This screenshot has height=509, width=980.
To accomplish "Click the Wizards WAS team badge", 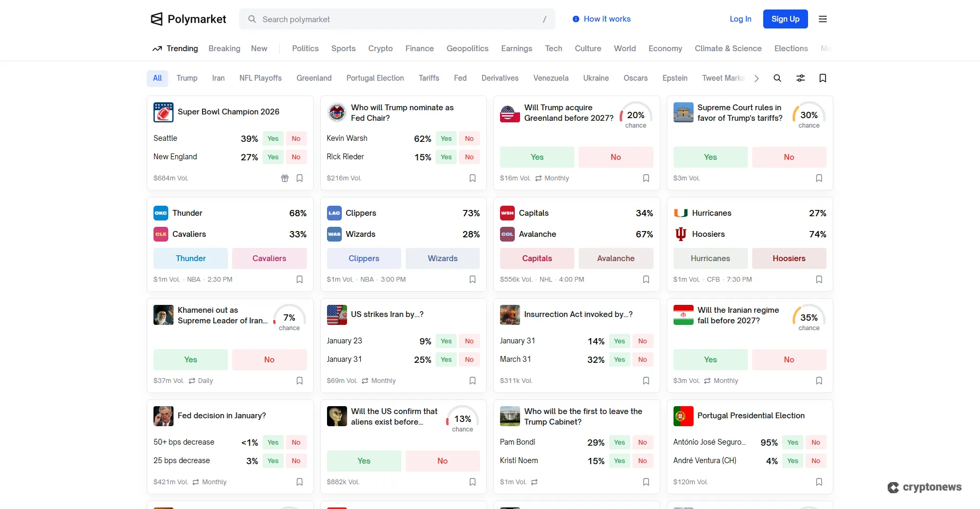I will tap(334, 234).
